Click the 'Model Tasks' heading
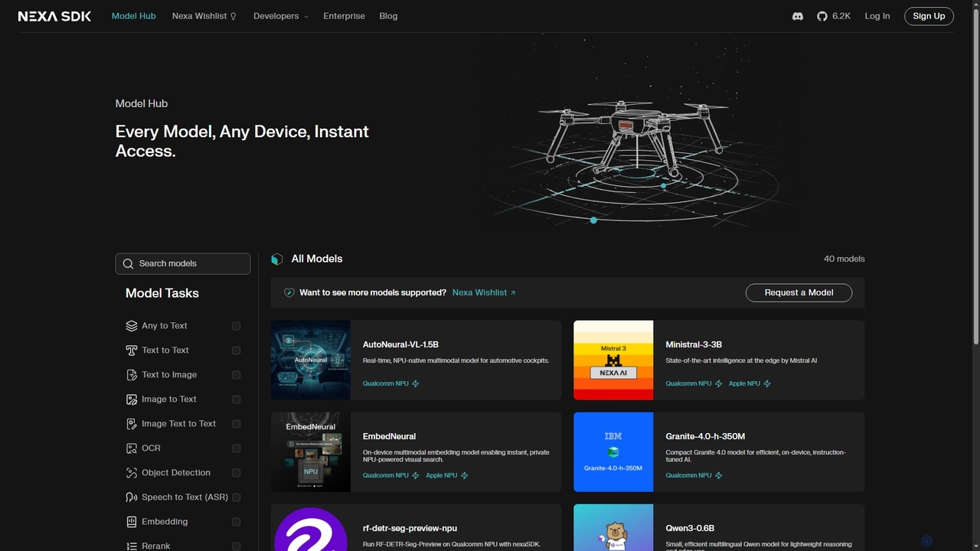 (162, 293)
